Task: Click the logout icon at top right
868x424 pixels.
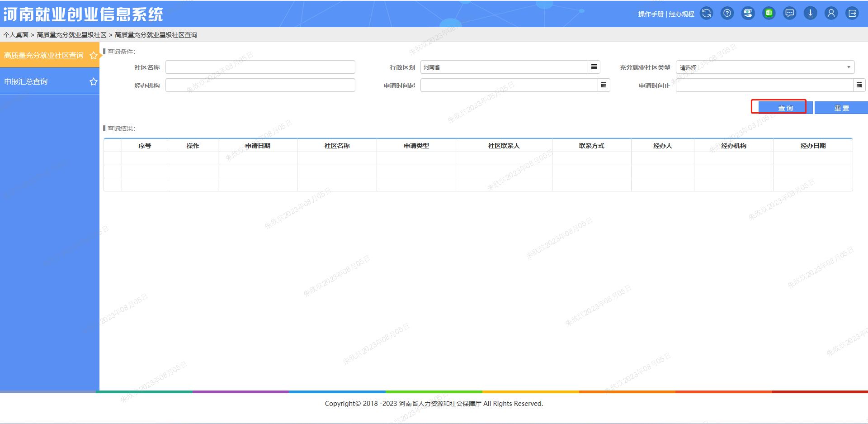Action: [x=852, y=13]
